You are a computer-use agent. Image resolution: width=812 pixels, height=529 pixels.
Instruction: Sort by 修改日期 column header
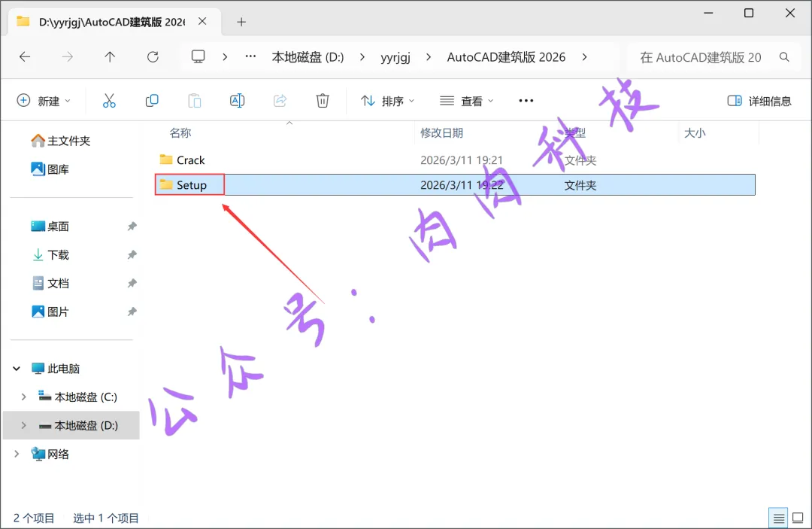441,133
